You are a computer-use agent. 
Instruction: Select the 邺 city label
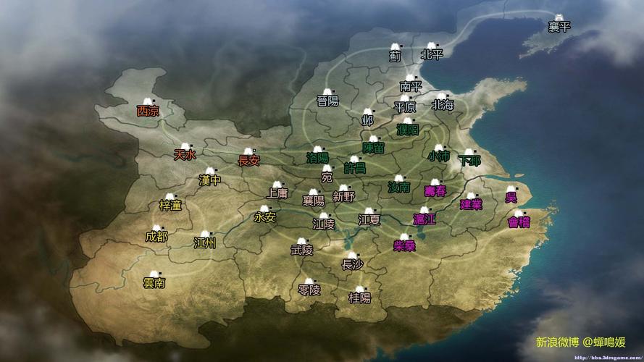(x=367, y=120)
